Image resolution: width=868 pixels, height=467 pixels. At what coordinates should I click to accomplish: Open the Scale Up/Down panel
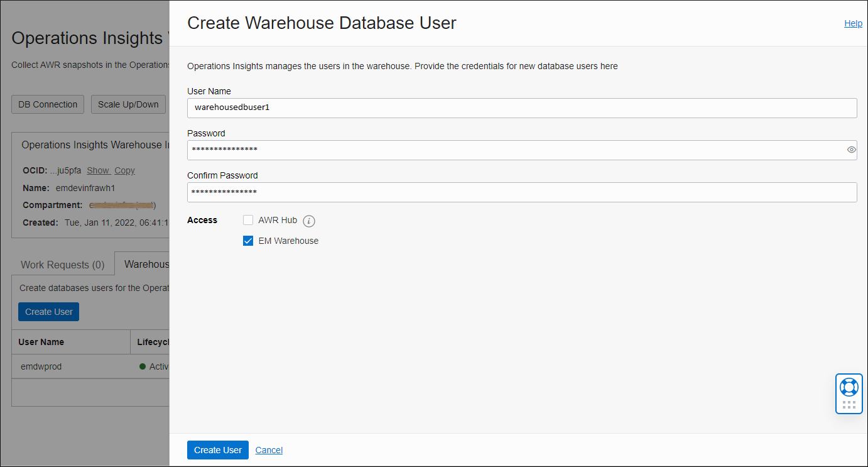coord(128,104)
